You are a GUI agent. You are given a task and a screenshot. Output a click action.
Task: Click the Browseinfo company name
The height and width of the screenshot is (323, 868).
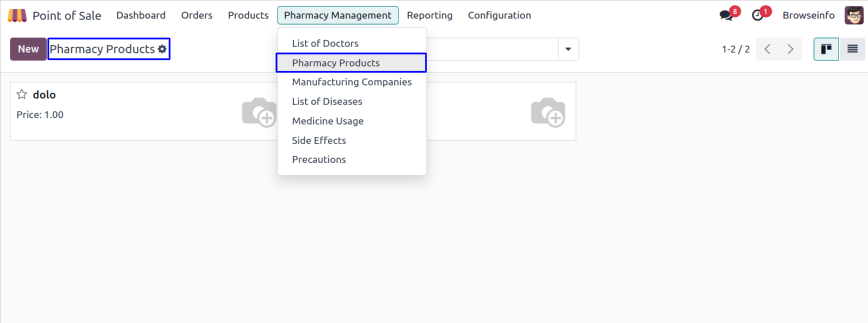[808, 16]
